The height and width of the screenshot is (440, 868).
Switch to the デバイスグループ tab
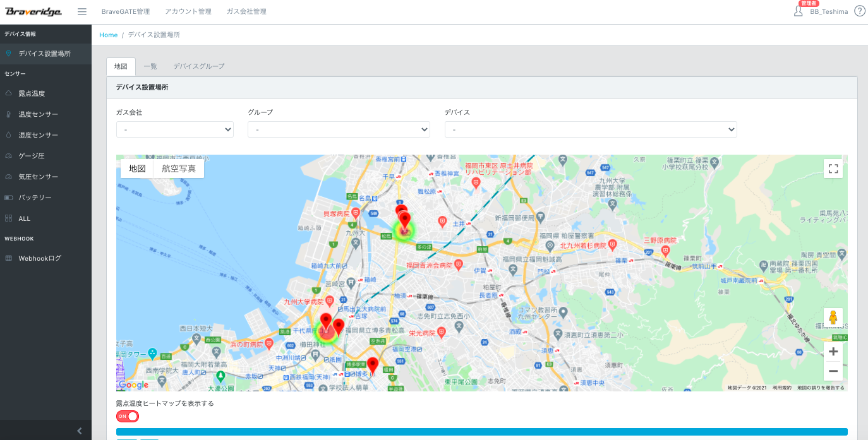(x=199, y=66)
